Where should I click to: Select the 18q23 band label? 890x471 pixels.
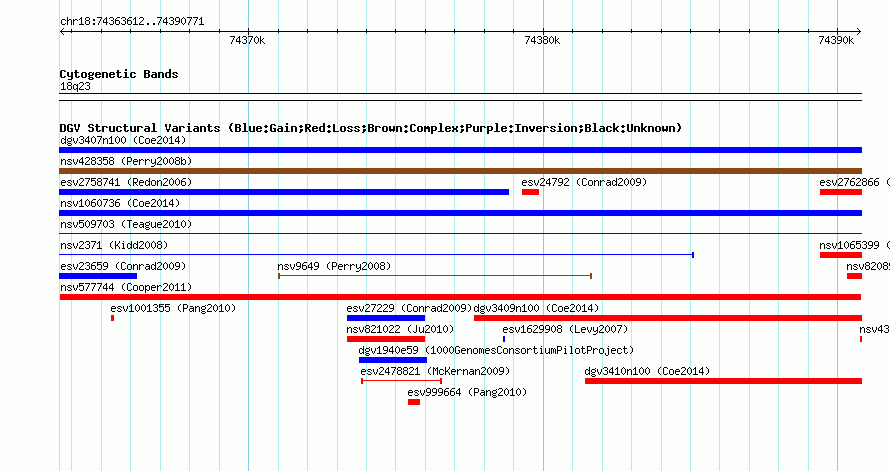pos(75,86)
